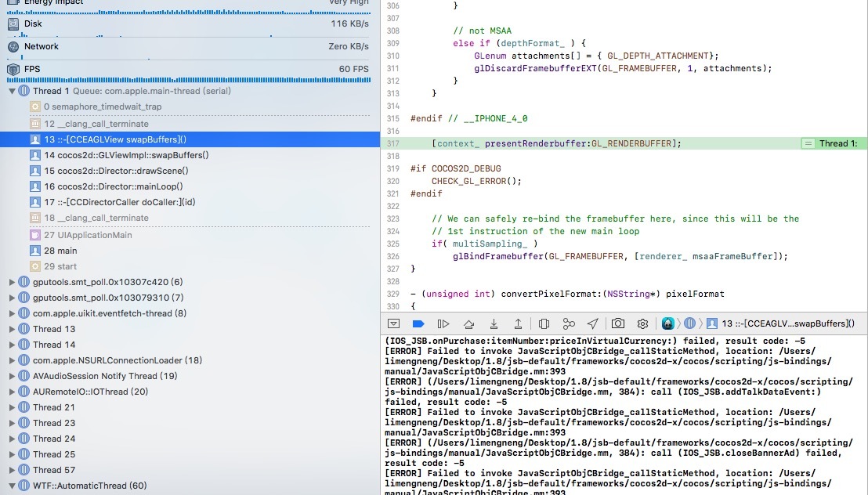Toggle breakpoints activation in the debug bar
Image resolution: width=868 pixels, height=495 pixels.
[418, 323]
